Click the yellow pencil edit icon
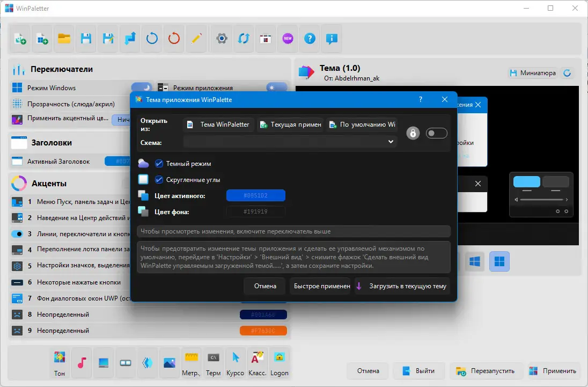 pos(196,39)
